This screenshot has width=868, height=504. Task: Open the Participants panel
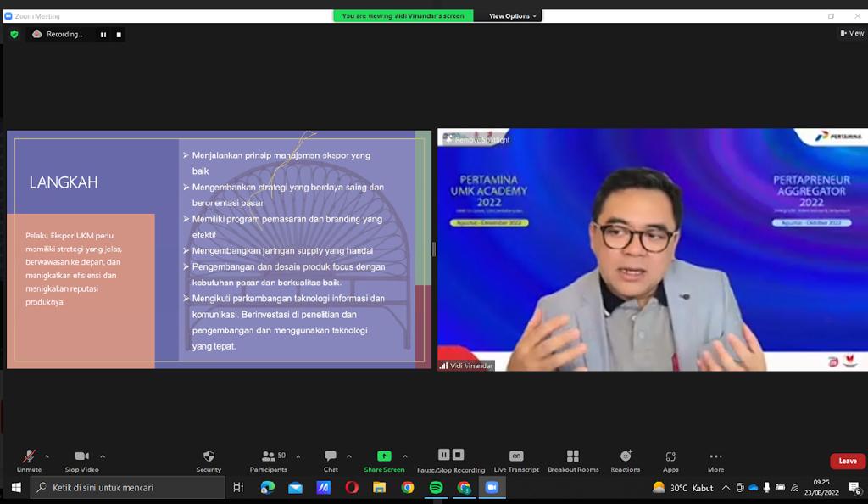tap(268, 460)
